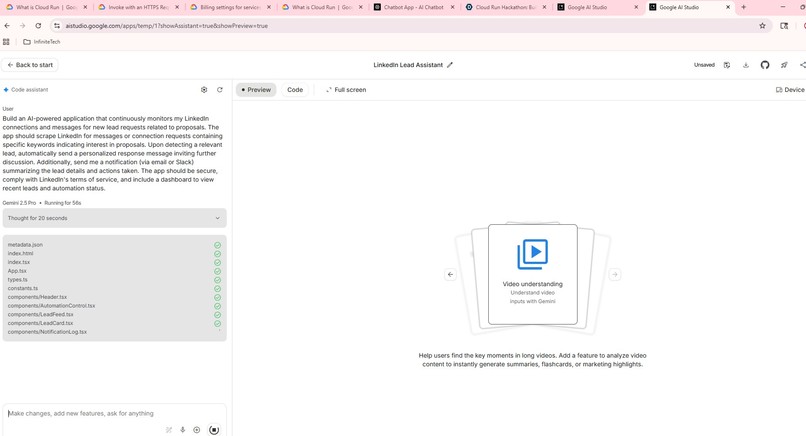Image resolution: width=806 pixels, height=436 pixels.
Task: Select constants.ts in file list
Action: click(23, 288)
